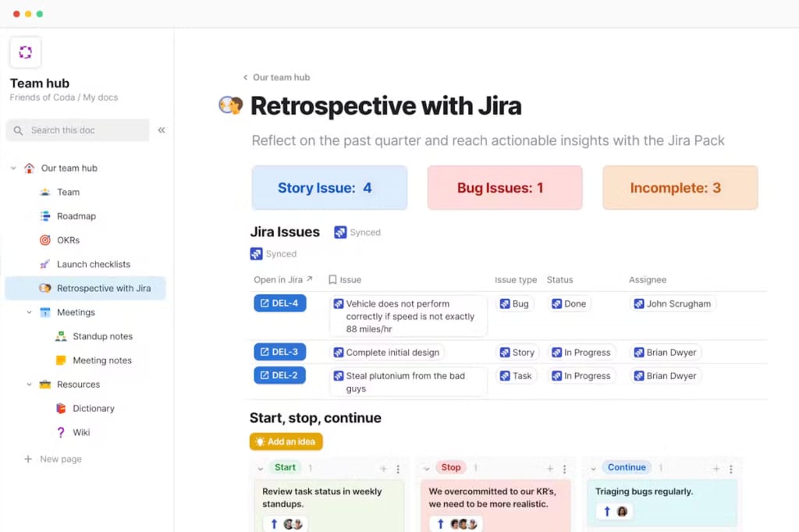
Task: Open the Roadmap page in the sidebar
Action: (74, 216)
